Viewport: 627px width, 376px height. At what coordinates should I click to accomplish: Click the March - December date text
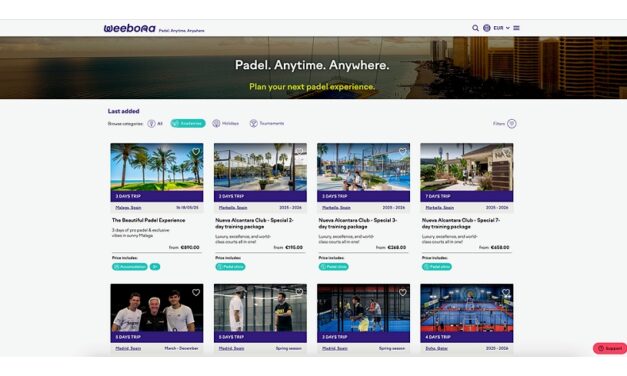tap(181, 348)
